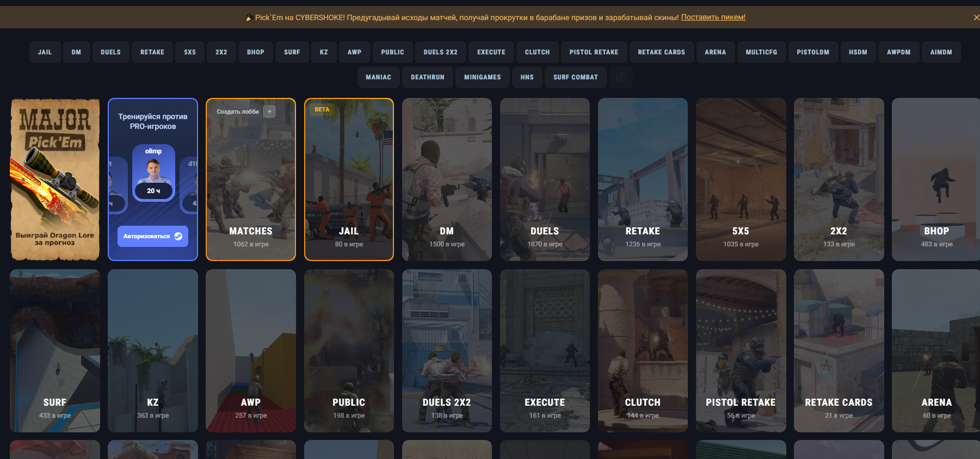This screenshot has height=459, width=980.
Task: Select the HNS filter tab
Action: click(x=527, y=77)
